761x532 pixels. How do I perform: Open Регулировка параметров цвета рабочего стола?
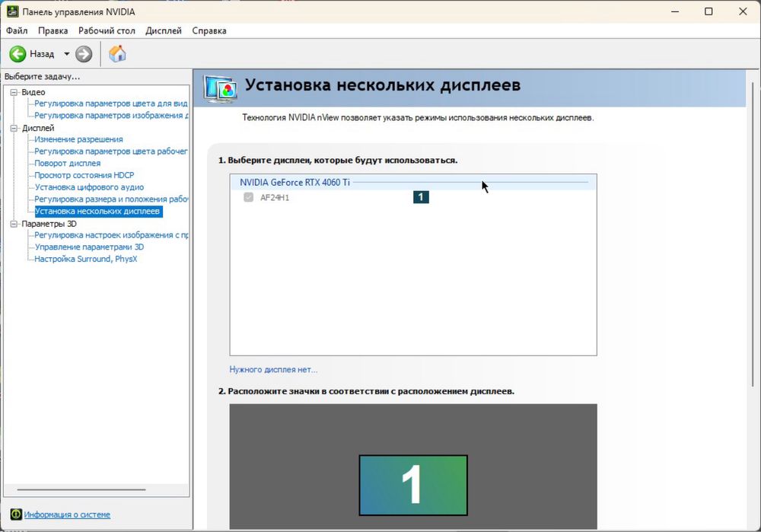click(x=110, y=151)
